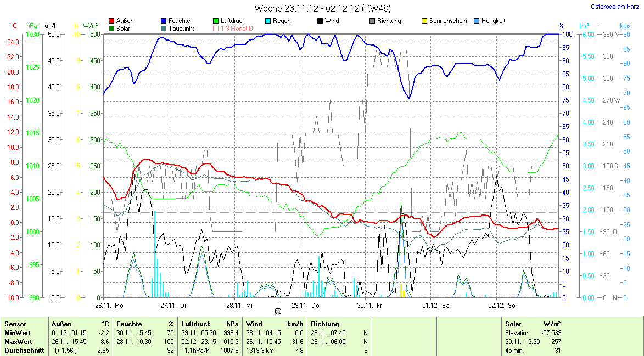Click the black Wind legend square
The height and width of the screenshot is (356, 644).
[x=321, y=21]
